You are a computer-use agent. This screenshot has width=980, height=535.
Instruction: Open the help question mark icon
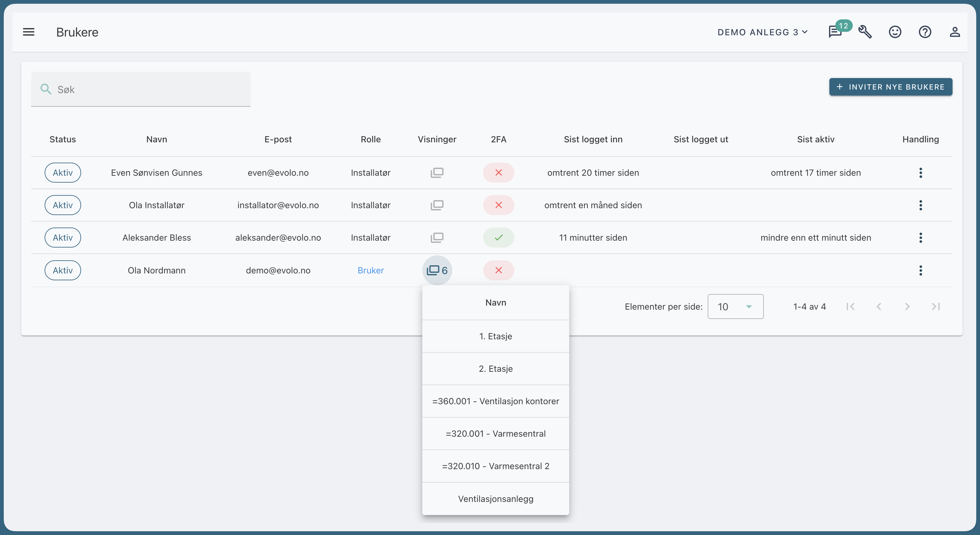click(x=925, y=32)
